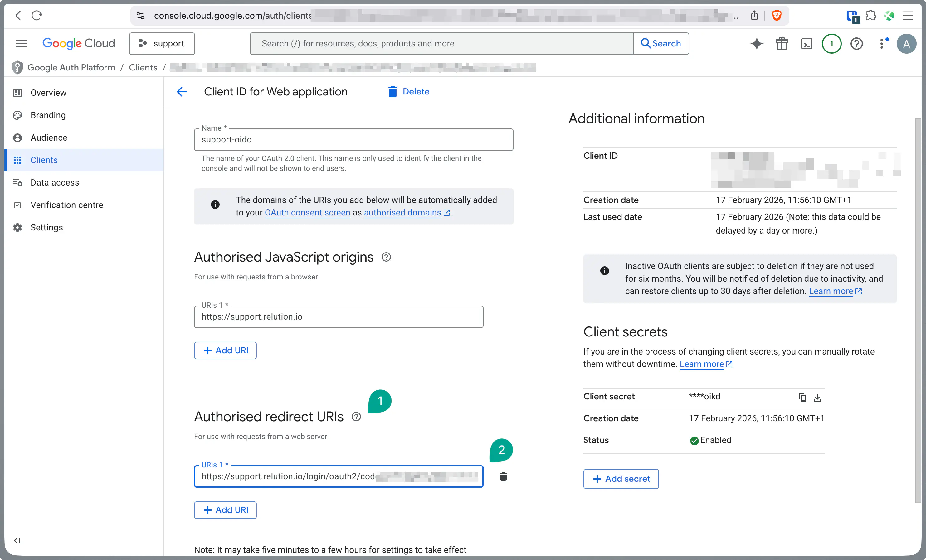The width and height of the screenshot is (926, 560).
Task: Open the free trial gift icon
Action: coord(782,44)
